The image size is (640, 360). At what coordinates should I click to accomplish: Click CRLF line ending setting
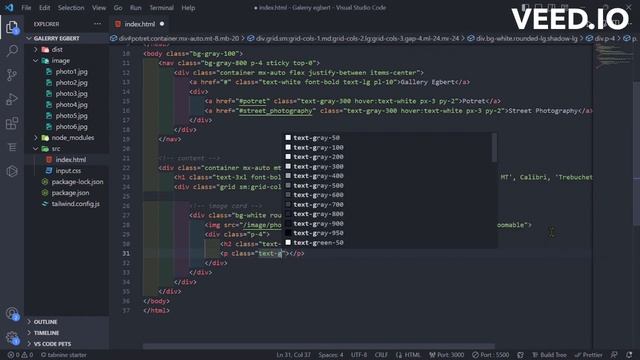click(x=381, y=355)
